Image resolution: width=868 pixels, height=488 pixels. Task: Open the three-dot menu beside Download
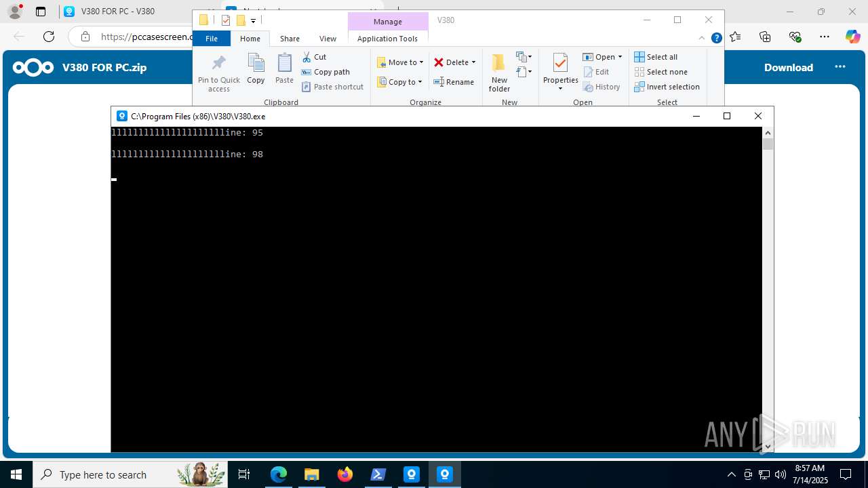840,66
